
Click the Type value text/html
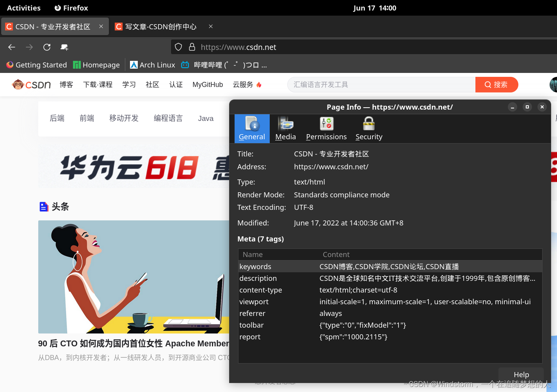(x=309, y=182)
